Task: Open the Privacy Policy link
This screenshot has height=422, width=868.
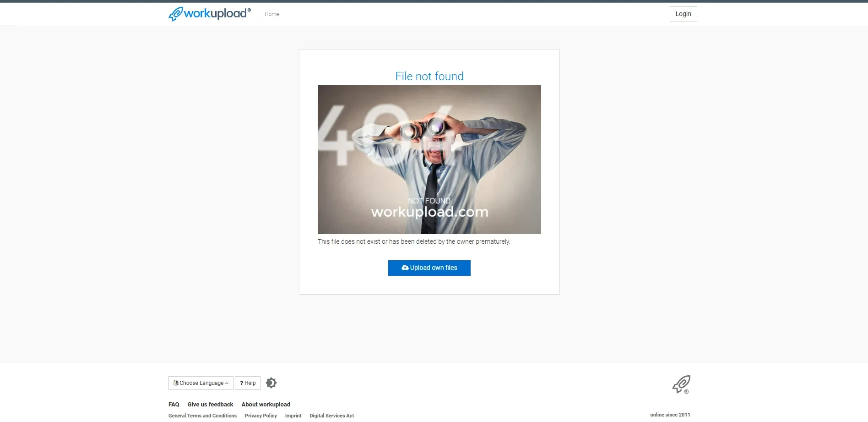Action: coord(261,416)
